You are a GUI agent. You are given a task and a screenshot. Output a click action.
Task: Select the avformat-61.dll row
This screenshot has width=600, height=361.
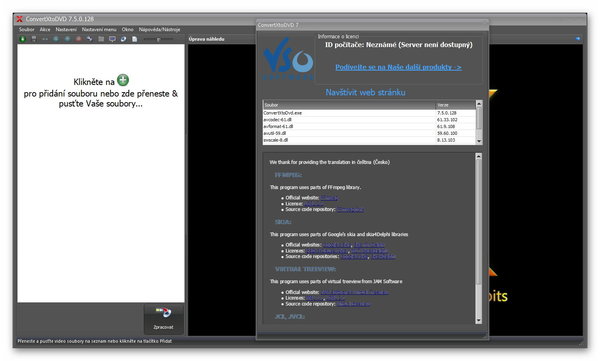[369, 126]
